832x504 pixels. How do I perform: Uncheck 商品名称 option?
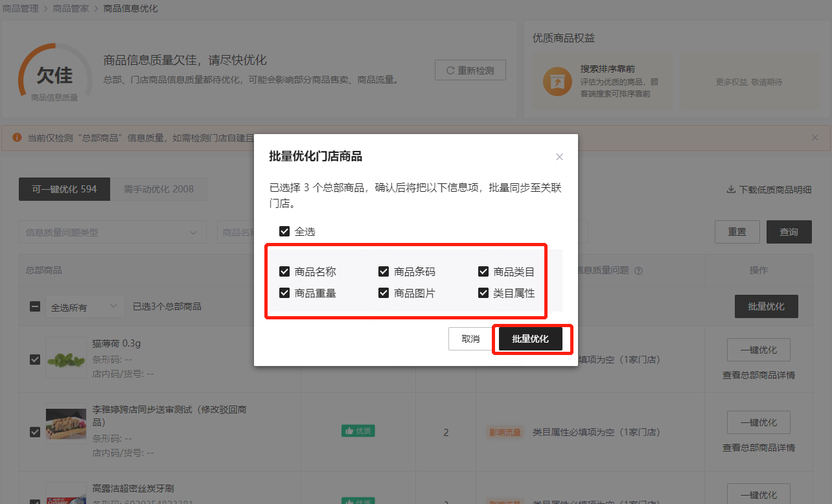click(x=284, y=271)
